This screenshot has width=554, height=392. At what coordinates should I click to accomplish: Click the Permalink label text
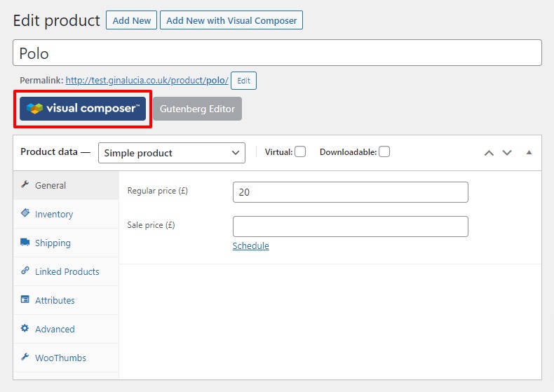click(x=41, y=81)
